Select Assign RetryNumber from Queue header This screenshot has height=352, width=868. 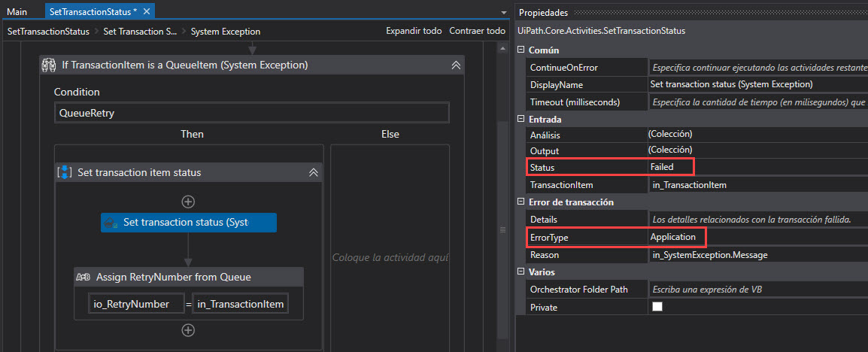(x=189, y=278)
